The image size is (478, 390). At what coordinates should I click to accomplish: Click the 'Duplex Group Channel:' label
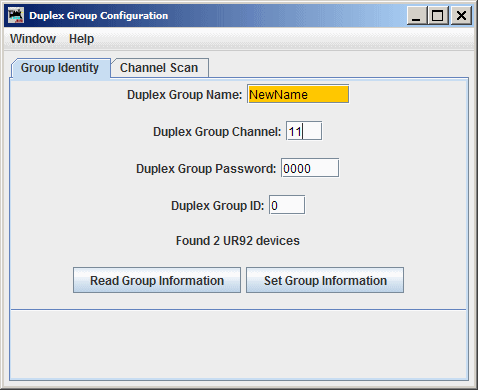217,132
